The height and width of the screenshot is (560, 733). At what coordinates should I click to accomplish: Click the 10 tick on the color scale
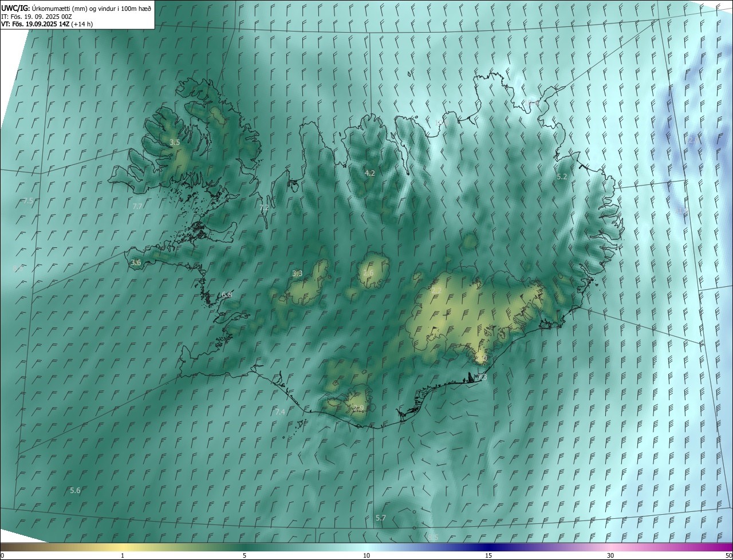[x=366, y=556]
